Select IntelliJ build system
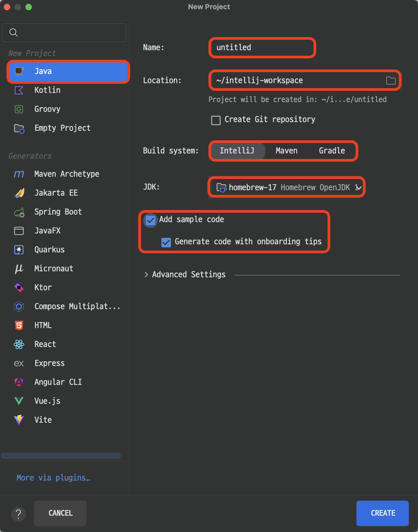This screenshot has width=418, height=532. point(237,151)
